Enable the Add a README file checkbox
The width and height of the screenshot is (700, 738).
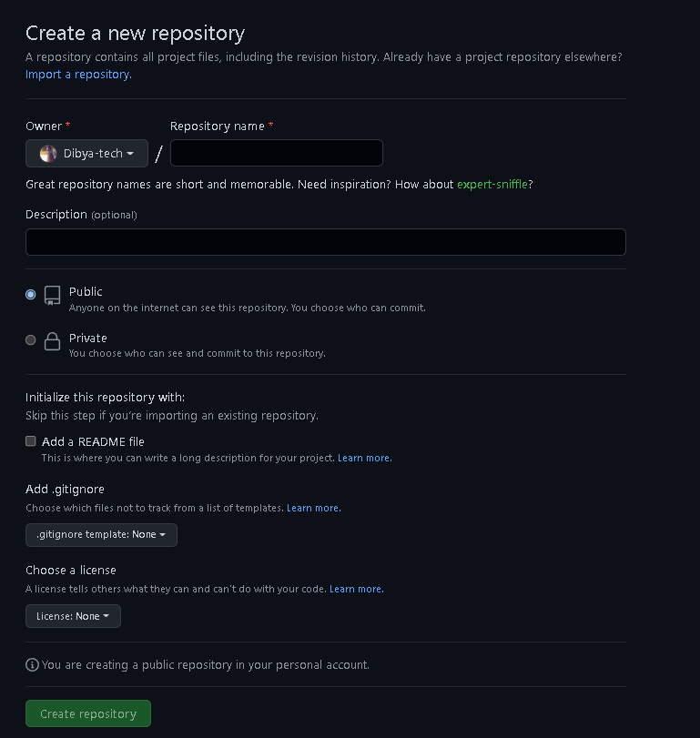point(30,440)
